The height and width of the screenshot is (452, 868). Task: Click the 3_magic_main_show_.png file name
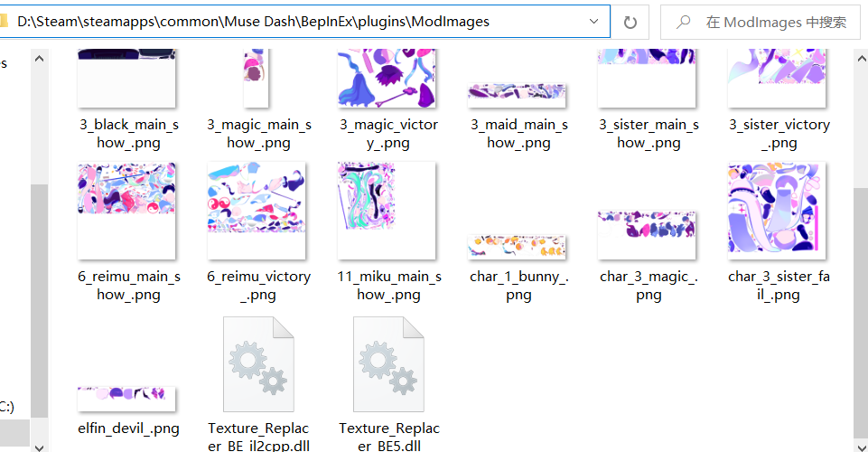[259, 134]
